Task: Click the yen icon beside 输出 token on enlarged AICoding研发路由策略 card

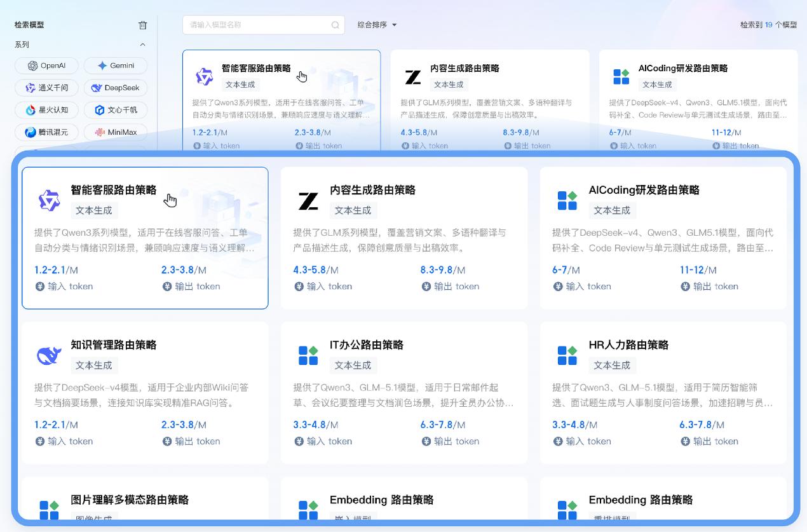Action: [685, 287]
